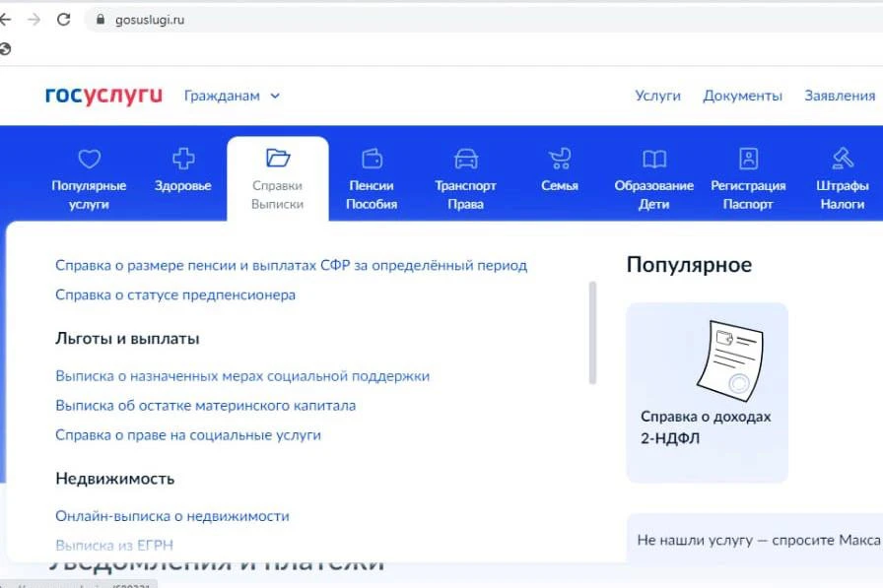Click the stroller icon for Семья
883x588 pixels.
point(560,159)
